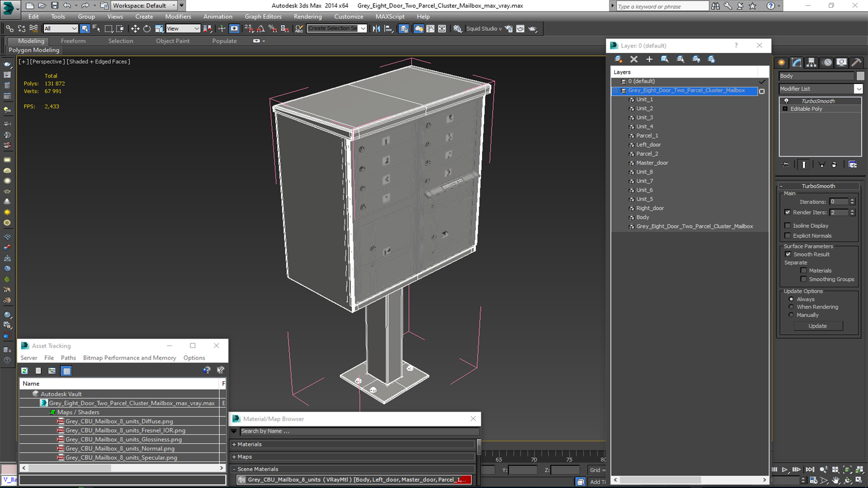Click the Play animation button

click(x=785, y=469)
